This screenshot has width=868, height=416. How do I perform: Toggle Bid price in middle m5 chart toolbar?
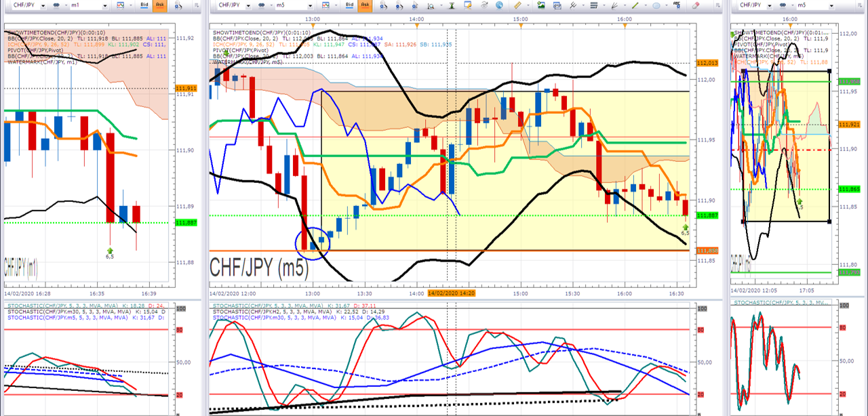coord(349,5)
